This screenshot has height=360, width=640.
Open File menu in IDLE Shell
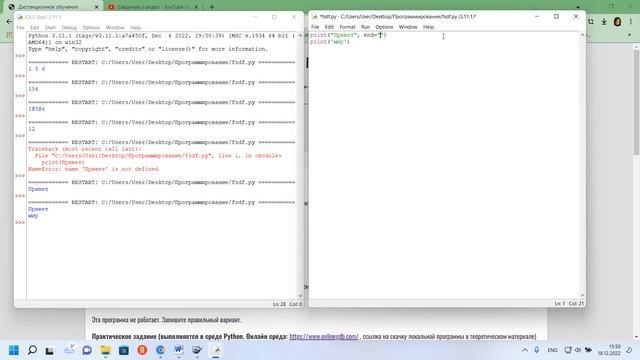tap(20, 27)
